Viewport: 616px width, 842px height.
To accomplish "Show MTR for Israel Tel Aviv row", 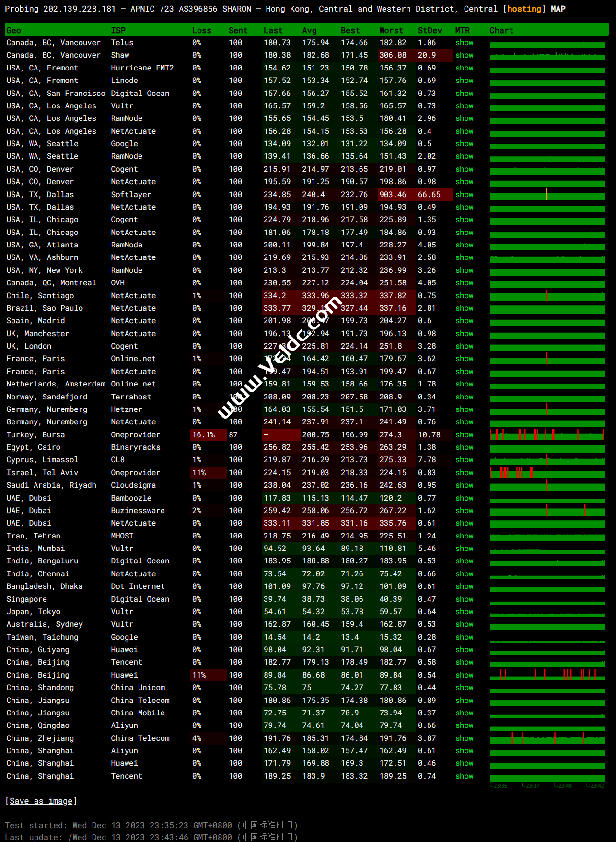I will (465, 473).
